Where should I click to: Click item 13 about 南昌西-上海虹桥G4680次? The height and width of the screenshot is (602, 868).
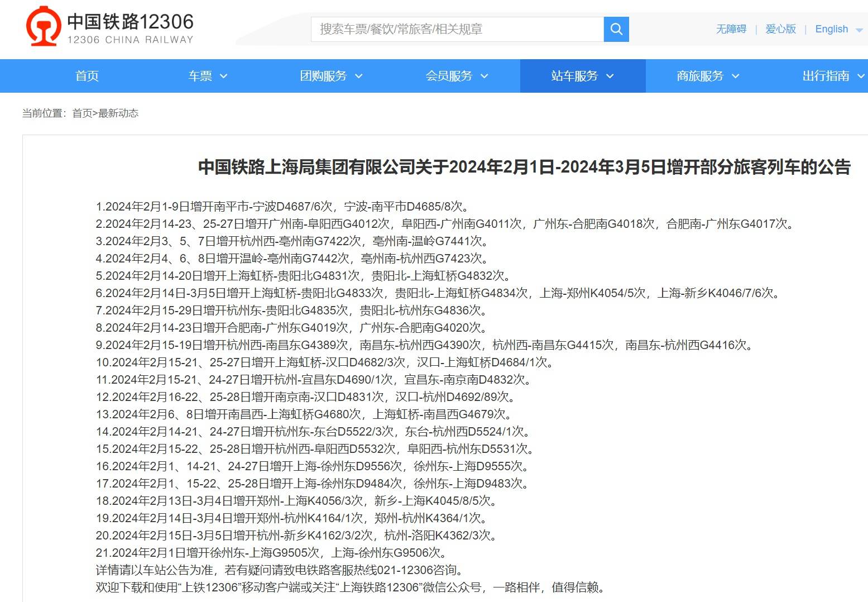(x=305, y=414)
